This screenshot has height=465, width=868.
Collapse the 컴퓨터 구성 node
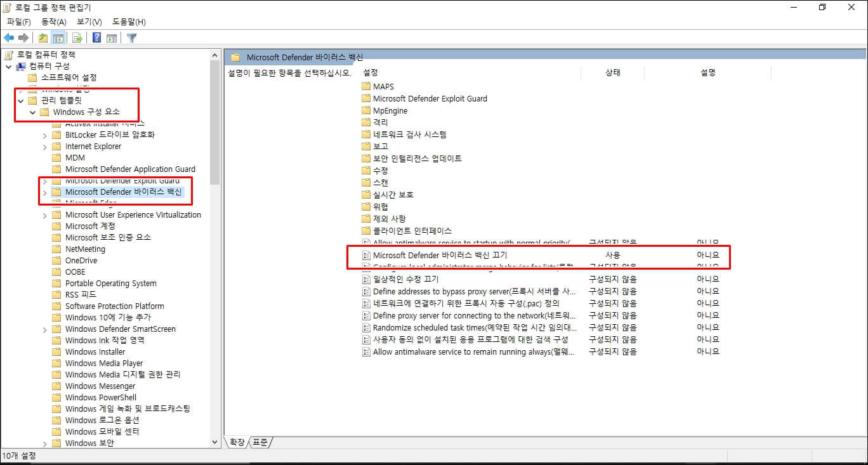tap(8, 66)
